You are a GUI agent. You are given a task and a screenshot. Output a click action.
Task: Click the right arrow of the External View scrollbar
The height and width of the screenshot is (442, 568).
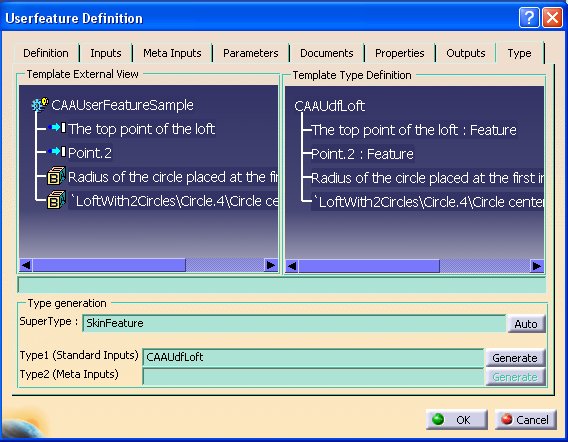click(x=270, y=265)
